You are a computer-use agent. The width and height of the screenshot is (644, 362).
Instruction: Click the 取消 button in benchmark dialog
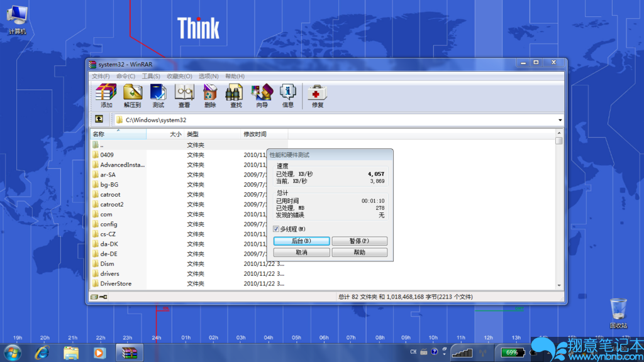[x=301, y=253]
